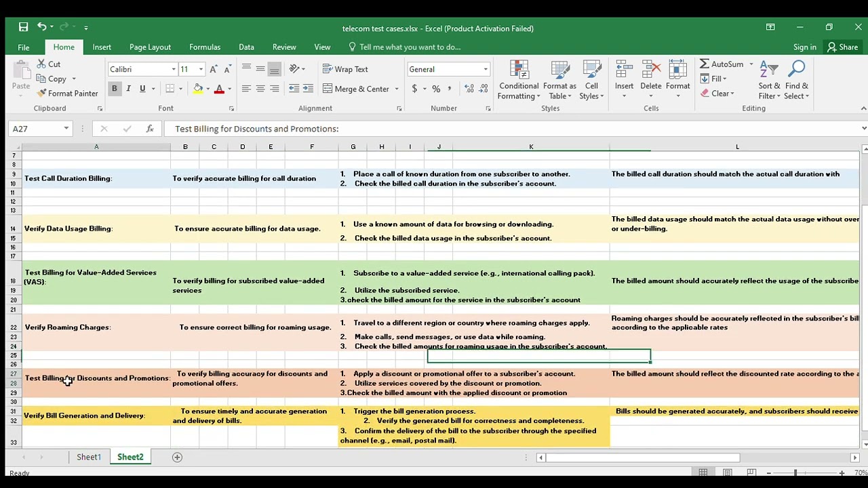
Task: Click the Name Box showing A27
Action: tap(35, 129)
